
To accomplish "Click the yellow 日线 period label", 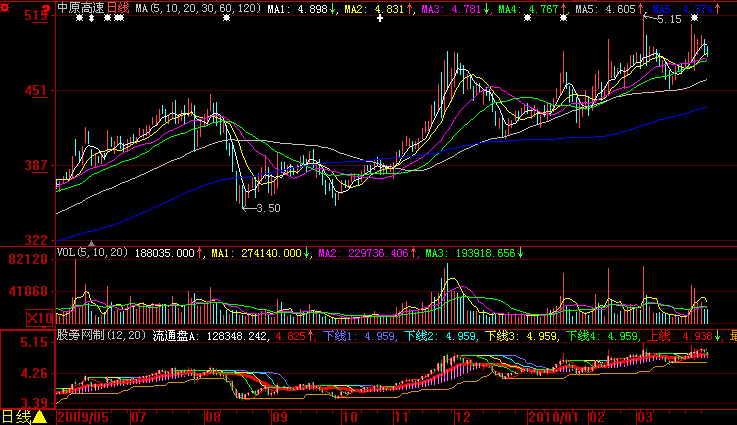I will (x=16, y=417).
